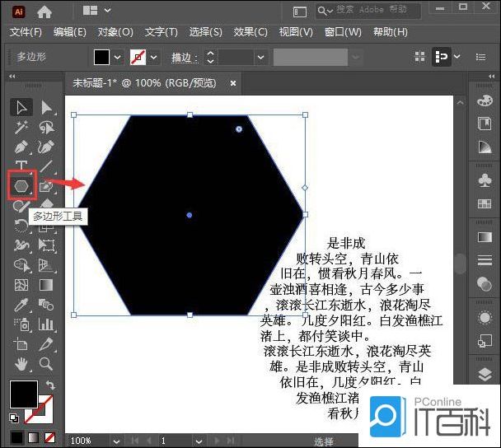Open the Layers panel icon
The width and height of the screenshot is (501, 448).
485,375
